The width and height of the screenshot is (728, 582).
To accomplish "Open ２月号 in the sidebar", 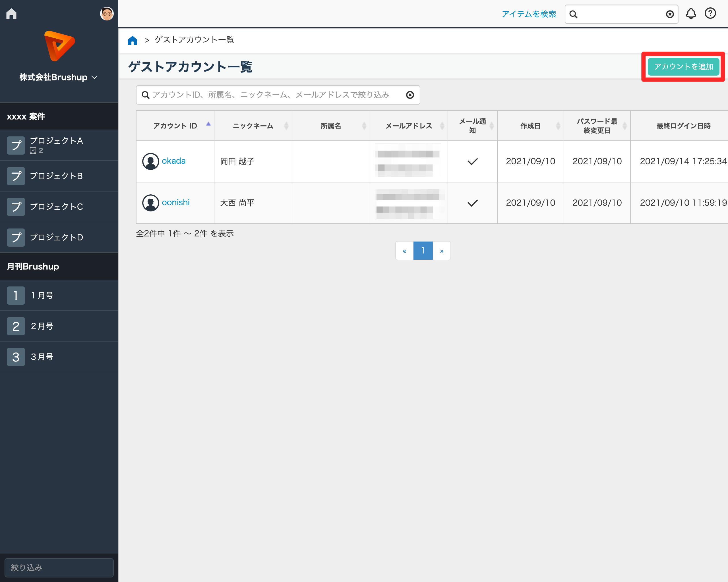I will (42, 326).
